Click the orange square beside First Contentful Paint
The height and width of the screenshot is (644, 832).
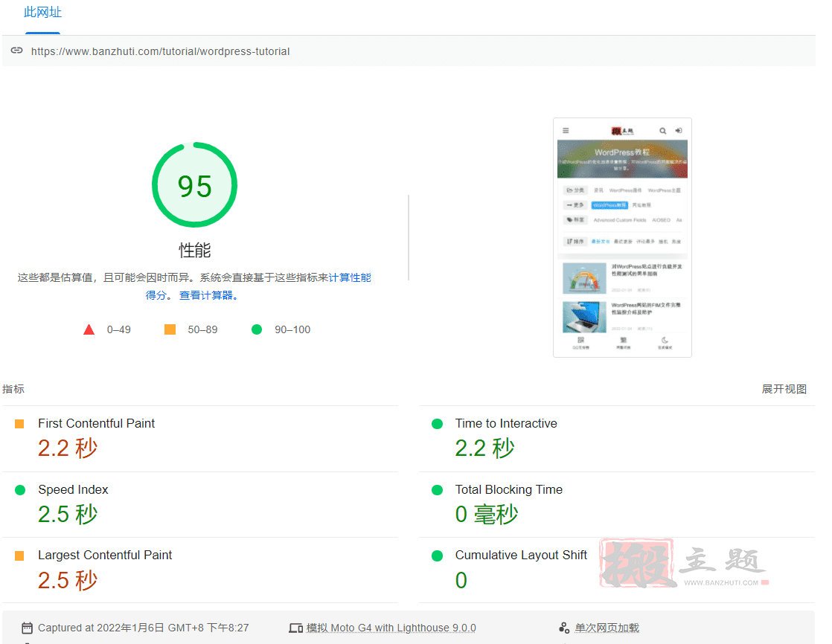pos(19,424)
